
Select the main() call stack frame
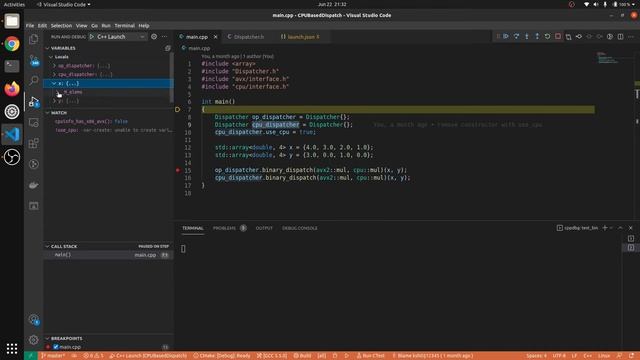tap(108, 255)
